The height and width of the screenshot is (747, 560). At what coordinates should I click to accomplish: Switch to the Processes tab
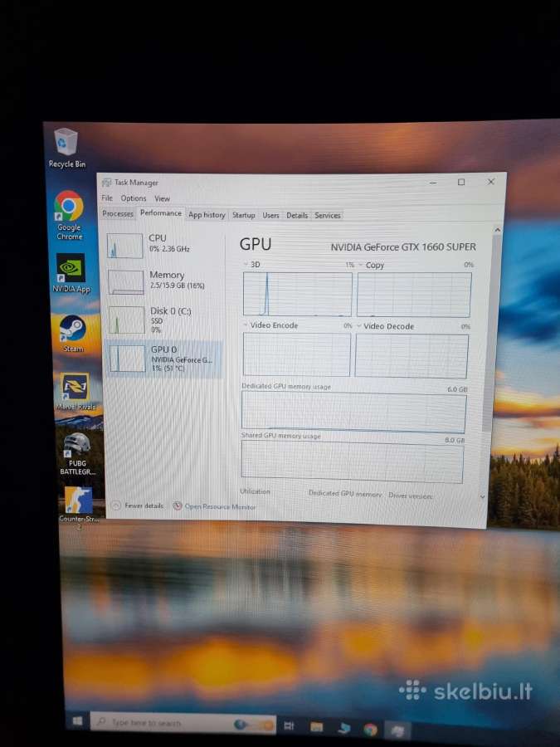pyautogui.click(x=118, y=214)
